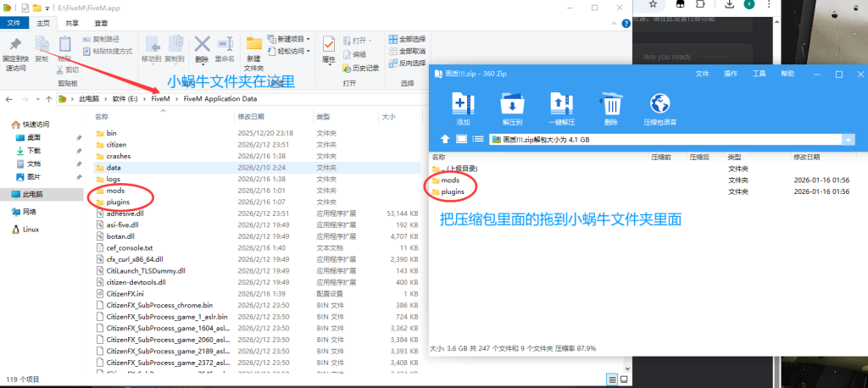Open Chrome's three-dot menu
This screenshot has height=388, width=868.
coord(767,4)
